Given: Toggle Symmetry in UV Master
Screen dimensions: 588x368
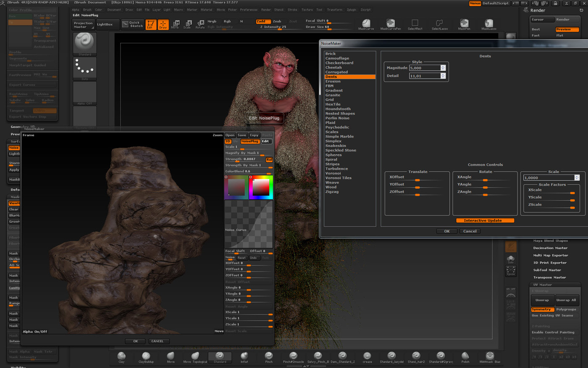Looking at the screenshot, I should click(x=543, y=309).
